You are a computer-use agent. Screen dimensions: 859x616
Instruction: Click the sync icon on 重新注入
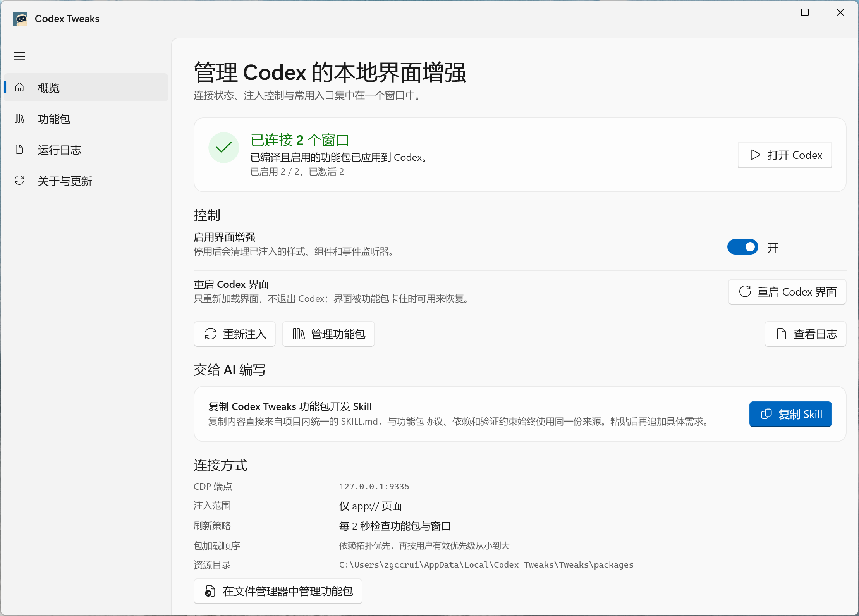211,334
